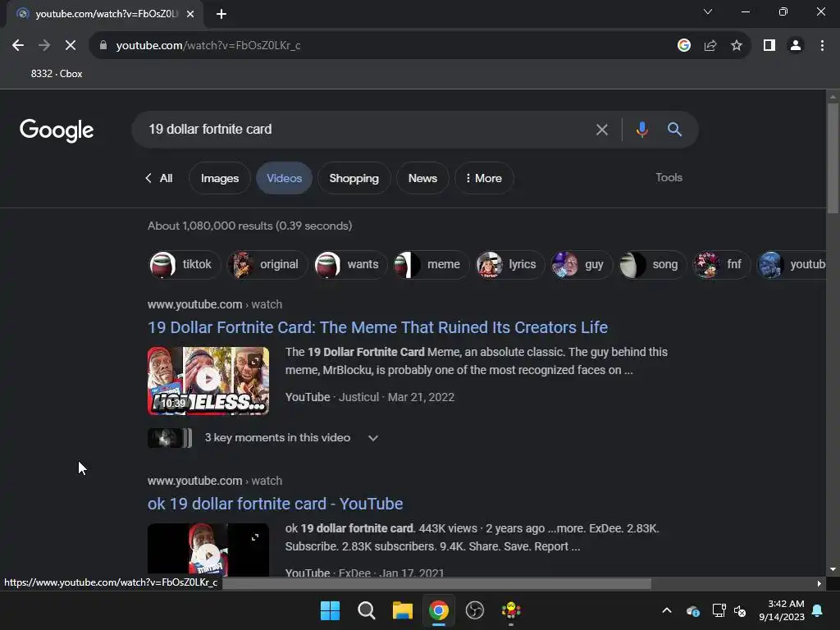Open the notification bell
This screenshot has height=630, width=840.
(818, 610)
